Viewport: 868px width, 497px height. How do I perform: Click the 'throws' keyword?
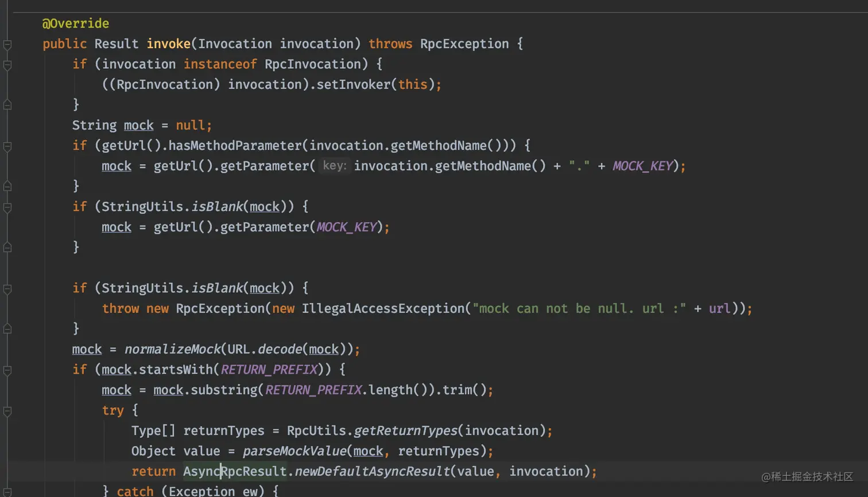390,44
